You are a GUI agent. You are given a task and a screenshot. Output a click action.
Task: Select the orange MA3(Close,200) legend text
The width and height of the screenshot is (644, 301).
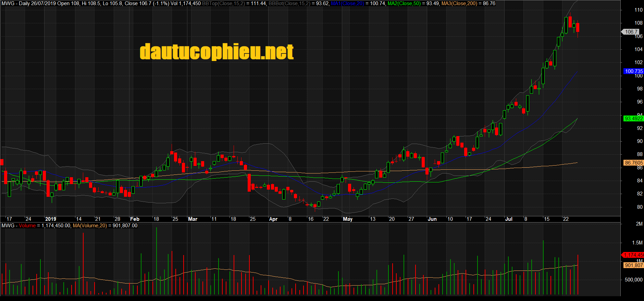(459, 3)
